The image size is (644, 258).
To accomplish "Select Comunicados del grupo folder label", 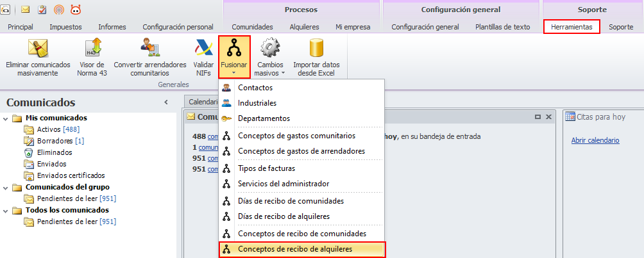I will [x=67, y=187].
